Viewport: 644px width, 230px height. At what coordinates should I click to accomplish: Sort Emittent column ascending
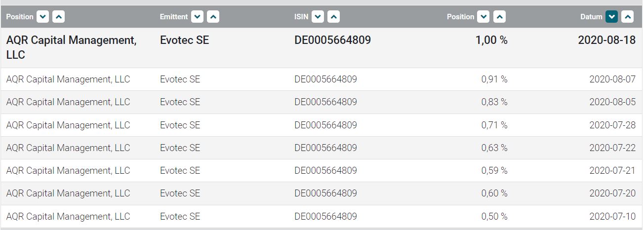[213, 17]
